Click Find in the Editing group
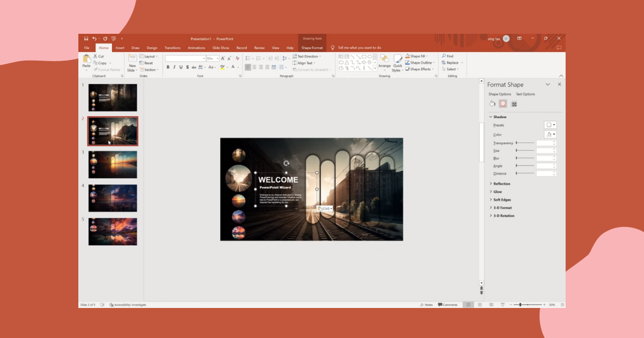The width and height of the screenshot is (644, 338). 448,56
